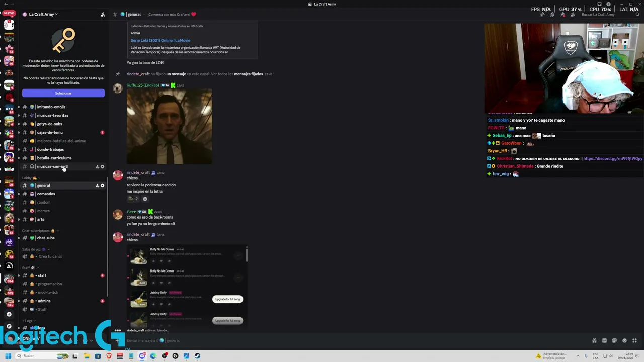Open the cajas-de-temu channel
Viewport: 644px width, 362px height.
coord(63,133)
